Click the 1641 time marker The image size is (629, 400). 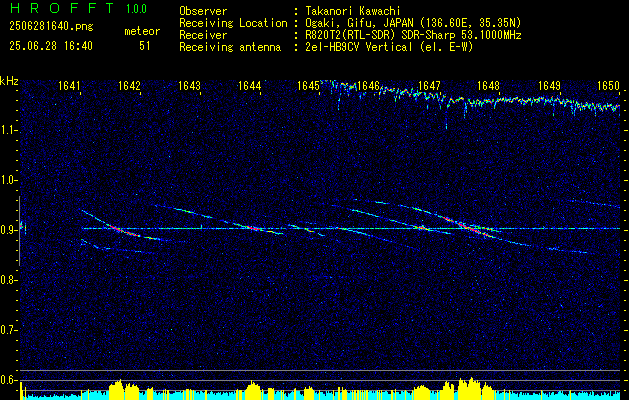click(x=69, y=85)
